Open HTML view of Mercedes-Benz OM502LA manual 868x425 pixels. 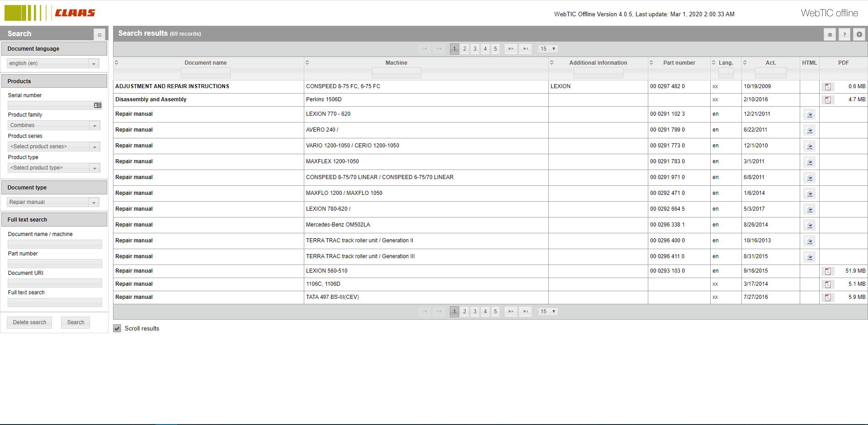(810, 225)
